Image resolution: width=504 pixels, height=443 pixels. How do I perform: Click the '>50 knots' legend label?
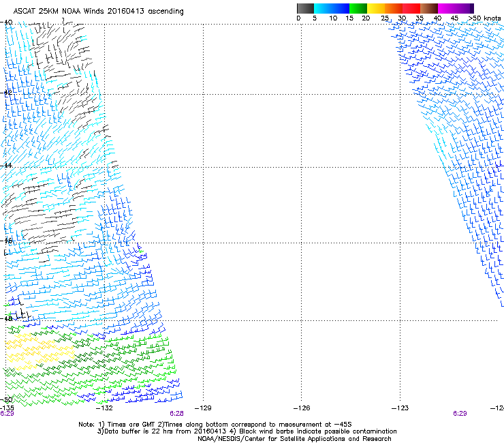(484, 18)
